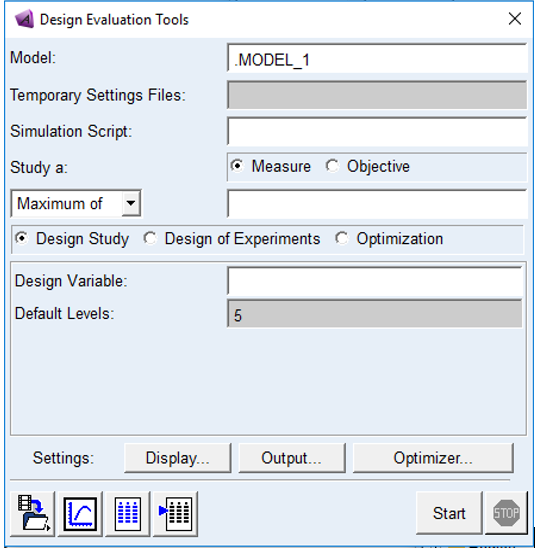Image resolution: width=536 pixels, height=548 pixels.
Task: Open the plot results curve icon
Action: pos(80,513)
